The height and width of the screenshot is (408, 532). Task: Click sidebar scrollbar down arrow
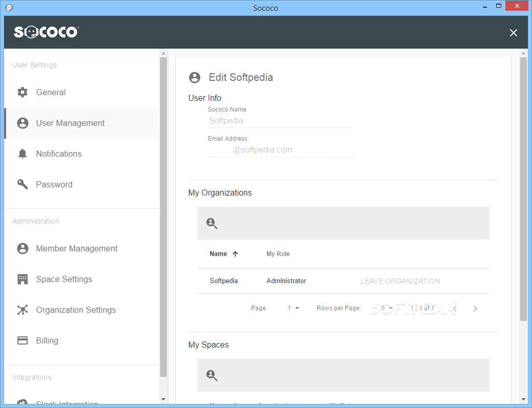coord(163,399)
